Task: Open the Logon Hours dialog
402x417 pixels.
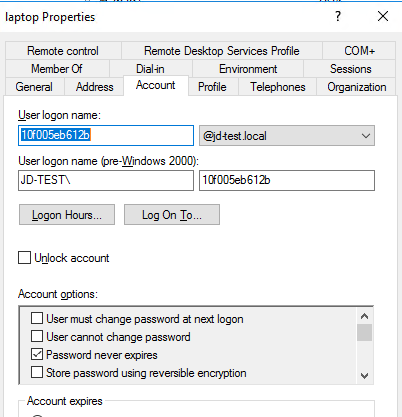Action: point(67,215)
